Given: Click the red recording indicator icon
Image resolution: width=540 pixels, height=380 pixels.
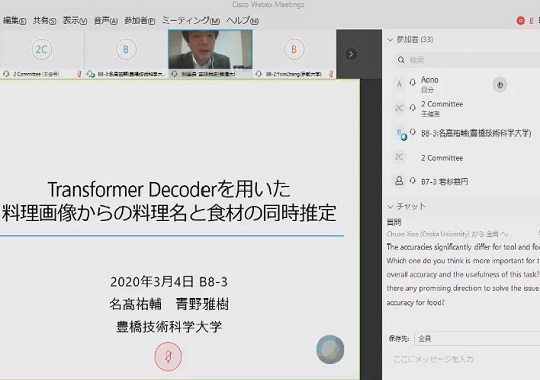Looking at the screenshot, I should click(520, 21).
